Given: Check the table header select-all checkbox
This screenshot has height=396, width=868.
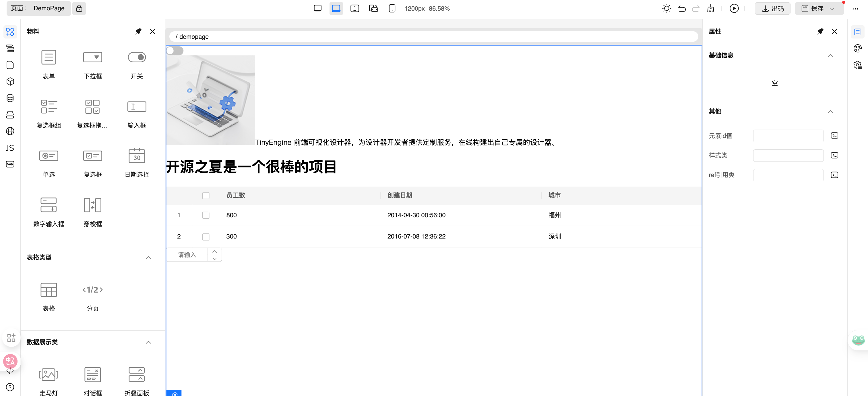Looking at the screenshot, I should (x=206, y=195).
